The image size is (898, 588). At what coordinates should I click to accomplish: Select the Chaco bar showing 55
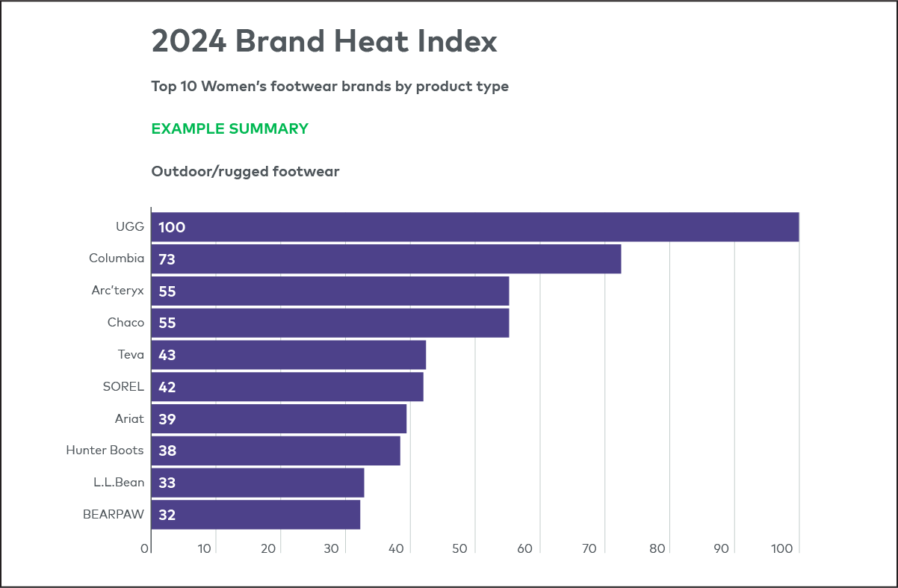329,323
